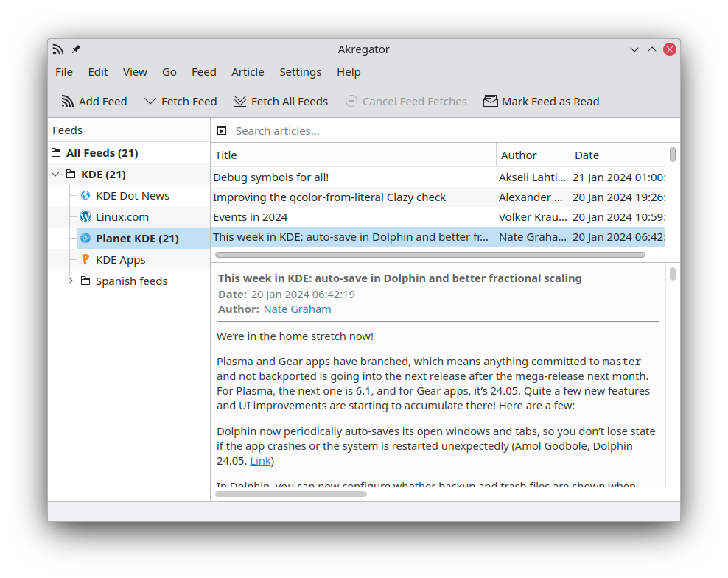Screen dimensions: 728x578
Task: Click the Add Feed toolbar icon
Action: [x=68, y=102]
